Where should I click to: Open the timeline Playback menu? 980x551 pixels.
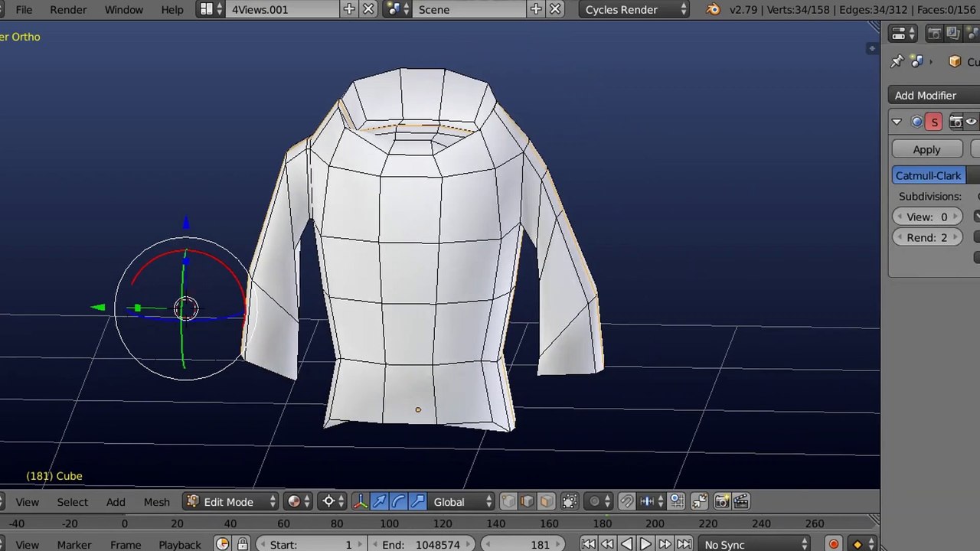(x=180, y=545)
